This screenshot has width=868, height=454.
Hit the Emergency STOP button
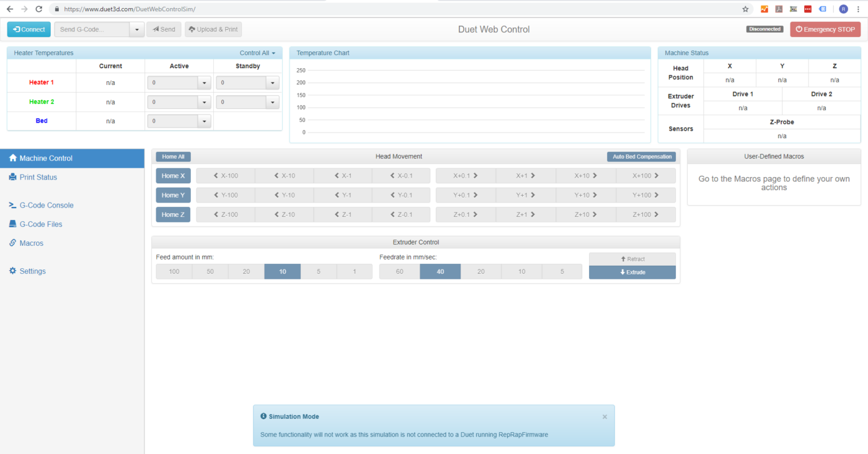(x=825, y=29)
